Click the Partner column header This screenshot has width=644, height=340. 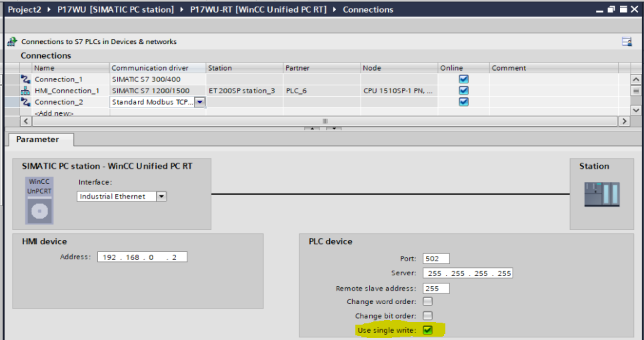322,68
